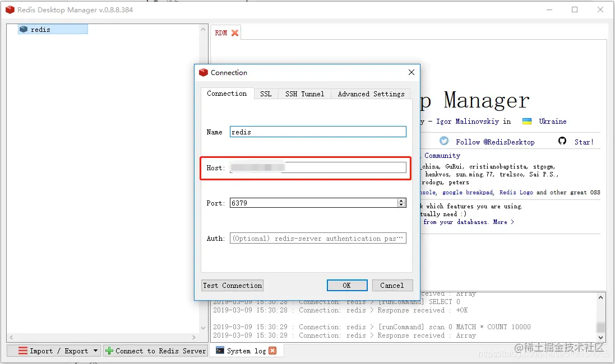Click the Star! link
Viewport: 615px width, 364px height.
point(584,142)
